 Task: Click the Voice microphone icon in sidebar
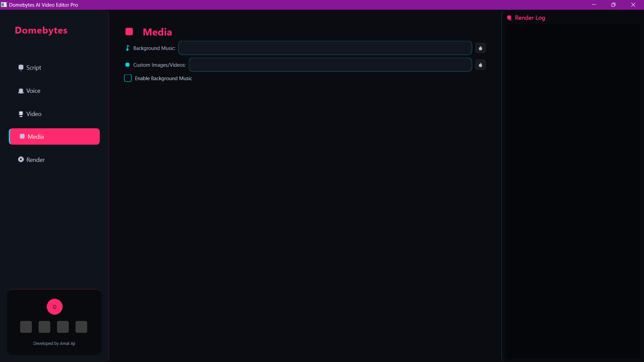21,90
